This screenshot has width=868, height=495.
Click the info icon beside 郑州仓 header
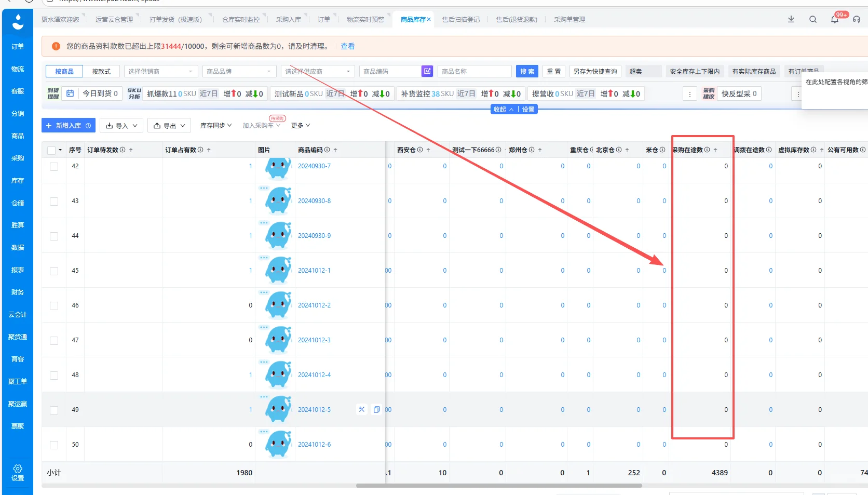[532, 150]
